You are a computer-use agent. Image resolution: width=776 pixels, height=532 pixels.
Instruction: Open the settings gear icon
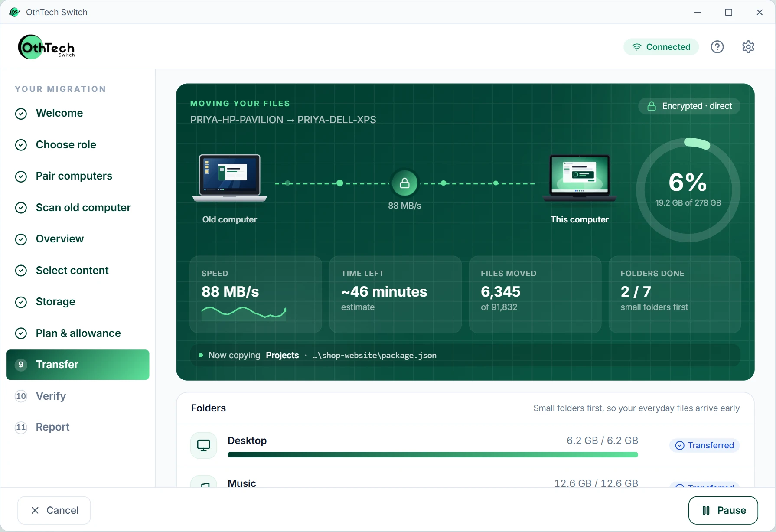click(x=748, y=47)
